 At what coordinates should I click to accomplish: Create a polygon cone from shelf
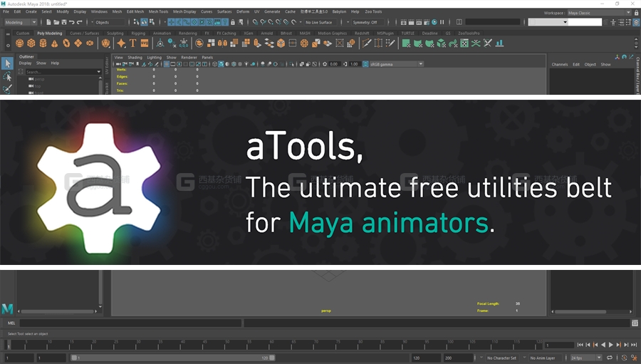(x=54, y=43)
